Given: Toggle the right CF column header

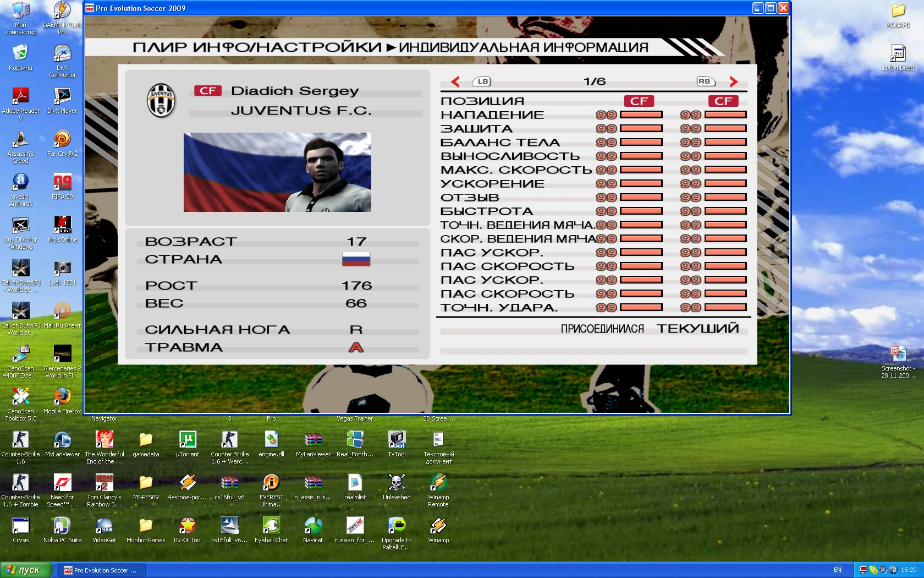Looking at the screenshot, I should tap(724, 101).
